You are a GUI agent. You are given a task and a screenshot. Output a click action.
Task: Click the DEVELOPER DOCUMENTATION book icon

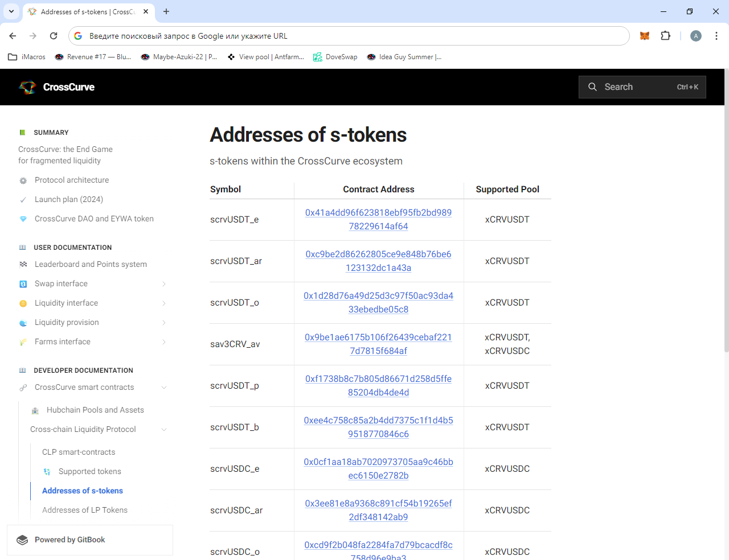[x=23, y=370]
